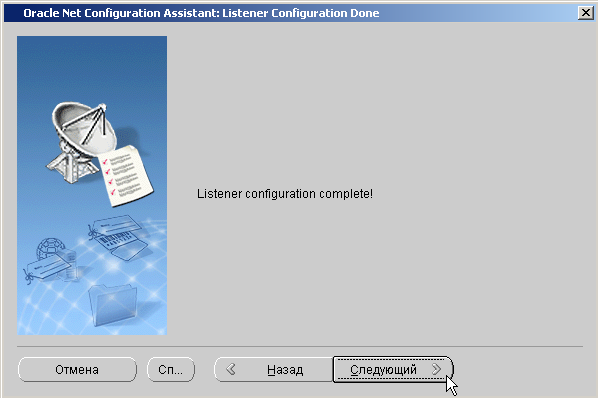Click the Отмена (Cancel) button
The width and height of the screenshot is (598, 398).
click(77, 369)
